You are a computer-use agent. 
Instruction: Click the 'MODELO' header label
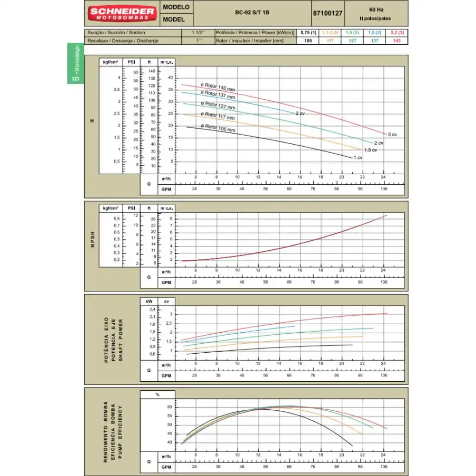176,7
